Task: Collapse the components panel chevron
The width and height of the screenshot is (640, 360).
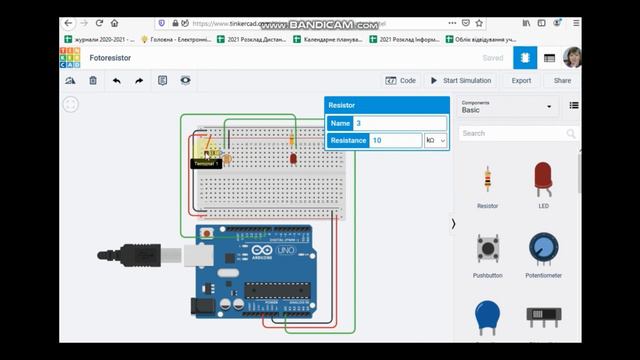Action: coord(453,223)
